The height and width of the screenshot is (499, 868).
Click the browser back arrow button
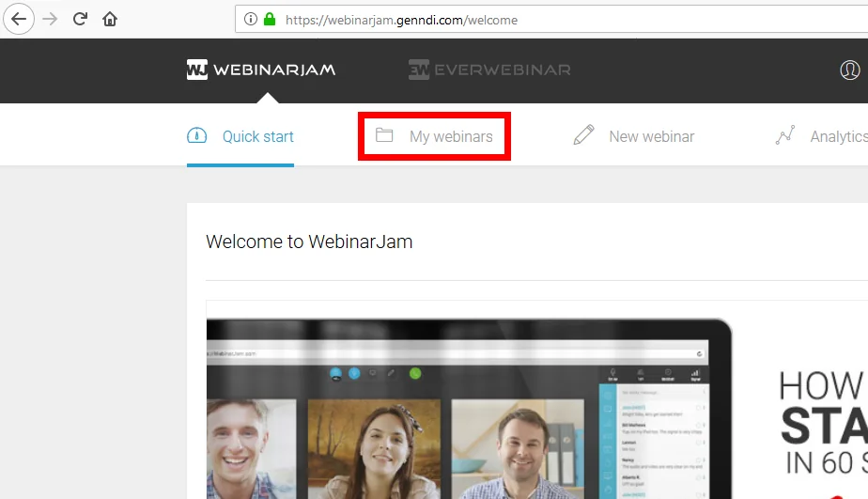click(19, 20)
